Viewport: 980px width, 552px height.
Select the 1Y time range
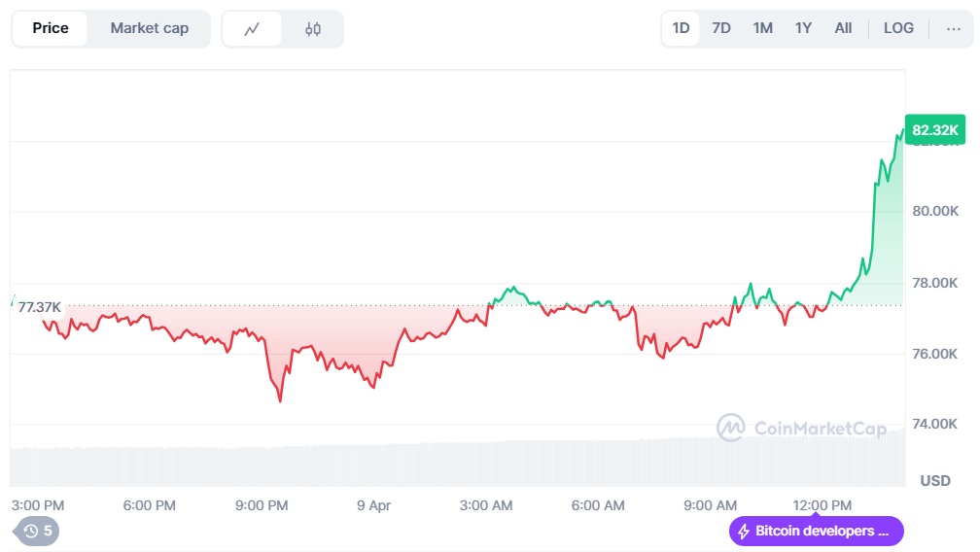[803, 28]
